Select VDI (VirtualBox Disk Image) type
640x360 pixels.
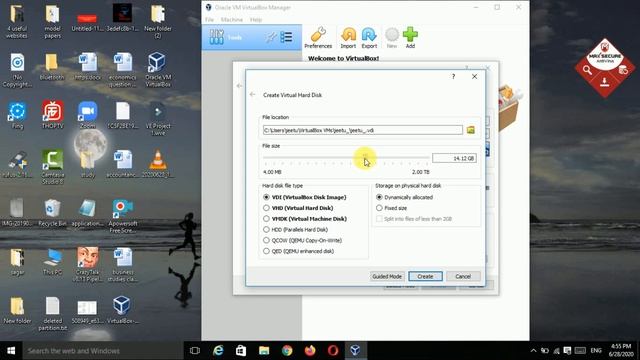[304, 197]
